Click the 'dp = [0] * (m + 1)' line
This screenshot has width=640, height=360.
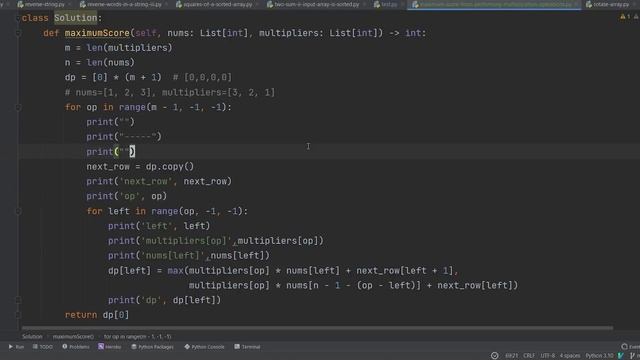[113, 77]
